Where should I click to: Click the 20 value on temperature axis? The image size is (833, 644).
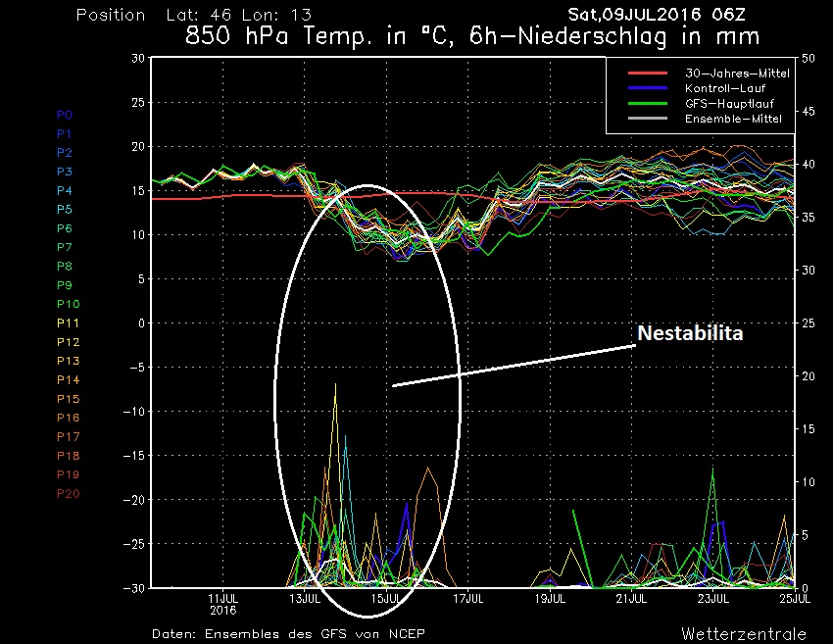[138, 147]
